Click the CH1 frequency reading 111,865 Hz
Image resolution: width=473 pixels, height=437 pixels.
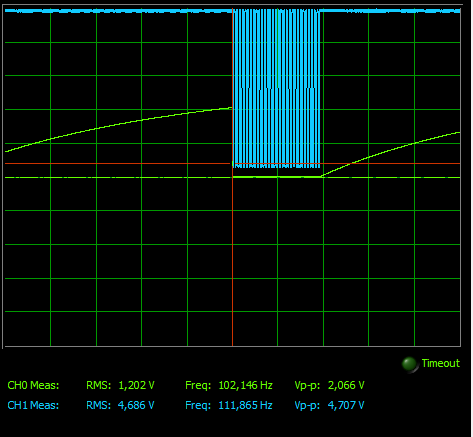[x=245, y=405]
